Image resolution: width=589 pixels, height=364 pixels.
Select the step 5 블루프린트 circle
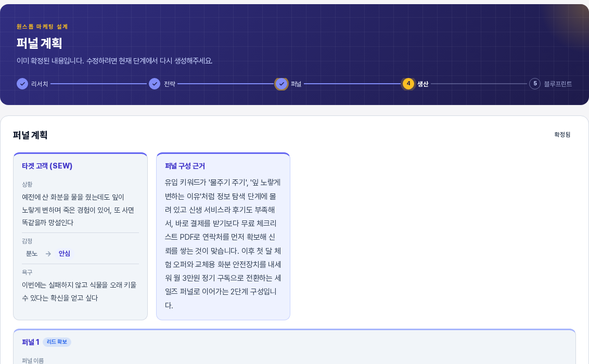coord(535,84)
